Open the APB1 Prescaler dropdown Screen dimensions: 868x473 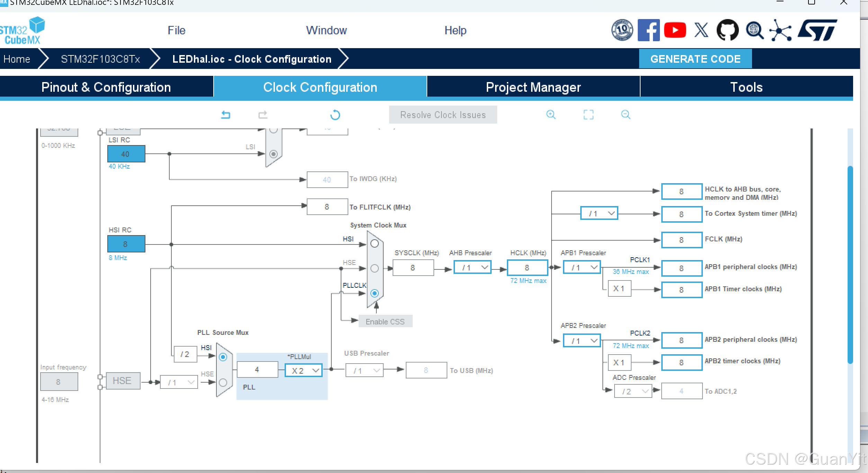582,268
